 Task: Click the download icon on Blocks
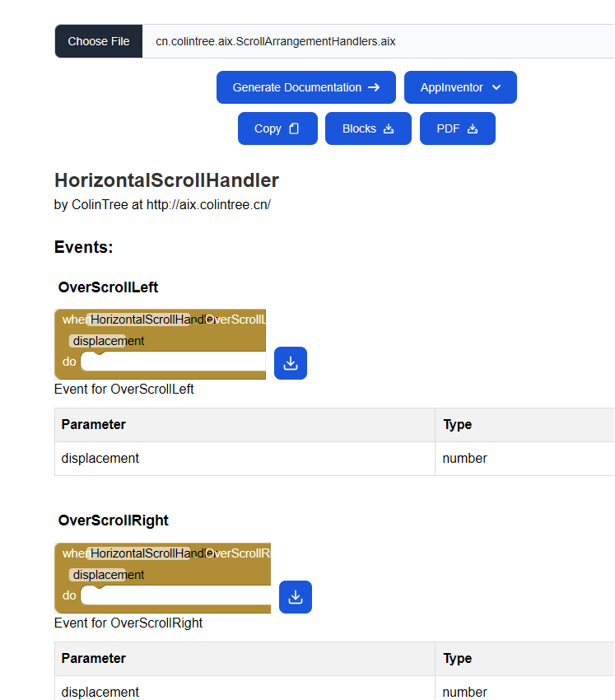pos(389,128)
